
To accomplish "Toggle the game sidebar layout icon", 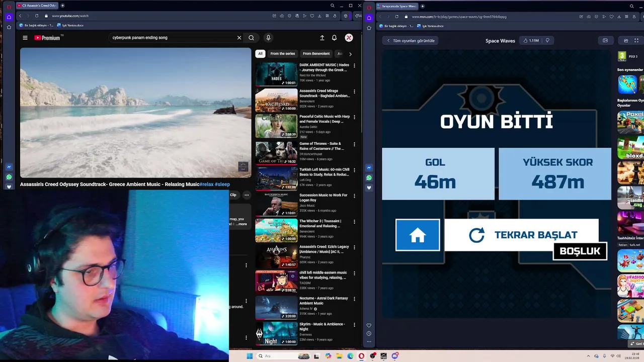I will point(605,41).
